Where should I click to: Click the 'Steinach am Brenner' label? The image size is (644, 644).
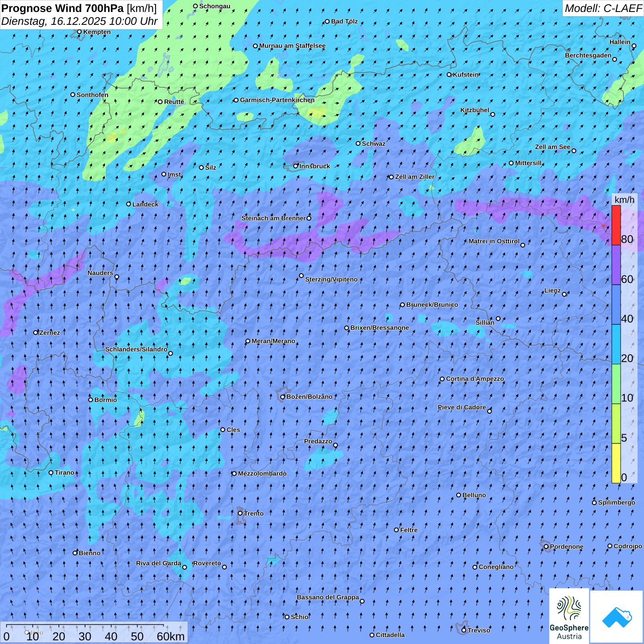[x=274, y=218]
